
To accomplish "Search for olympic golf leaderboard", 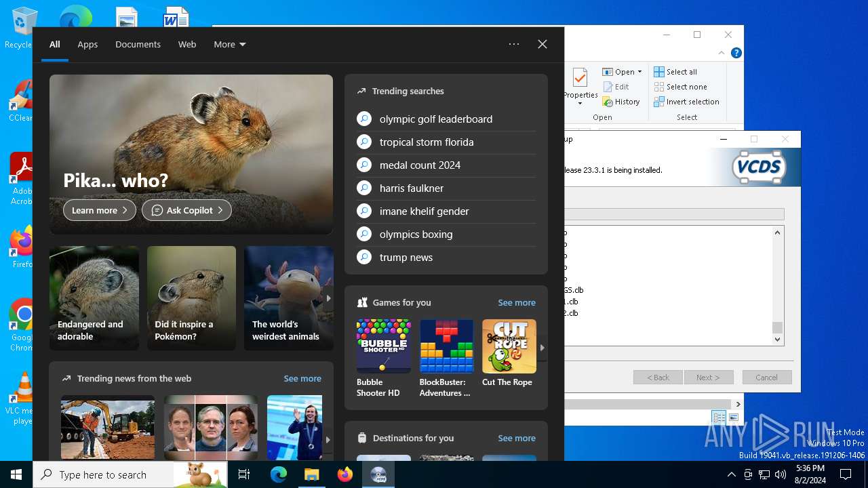I will click(446, 119).
